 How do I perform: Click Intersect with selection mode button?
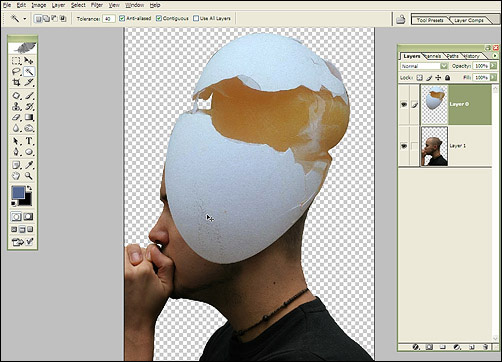click(x=63, y=19)
